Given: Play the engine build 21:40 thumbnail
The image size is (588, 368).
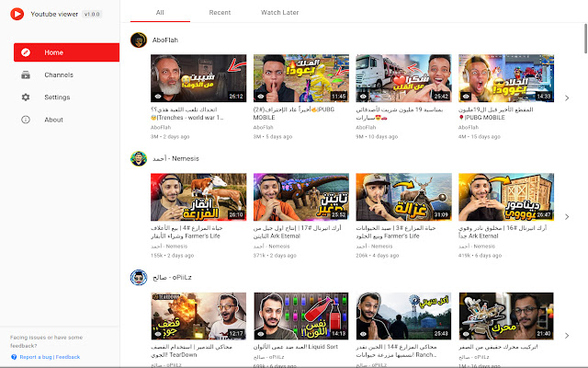Looking at the screenshot, I should [x=506, y=316].
